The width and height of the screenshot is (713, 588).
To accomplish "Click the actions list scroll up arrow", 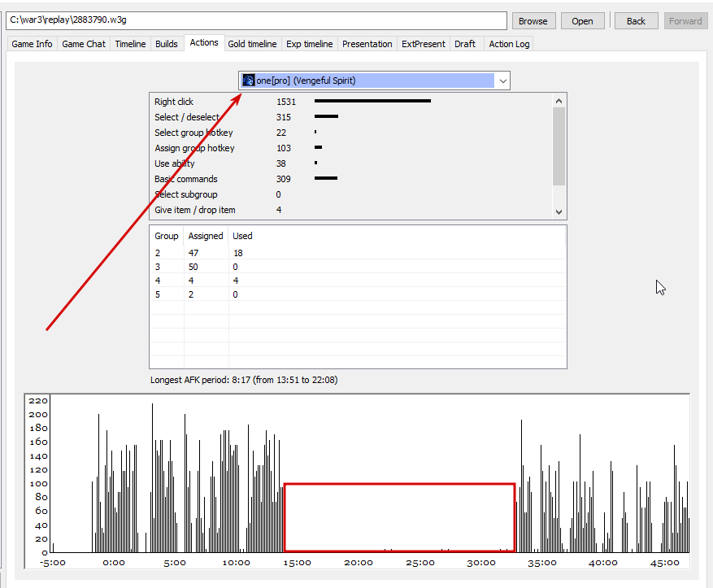I will pyautogui.click(x=559, y=101).
